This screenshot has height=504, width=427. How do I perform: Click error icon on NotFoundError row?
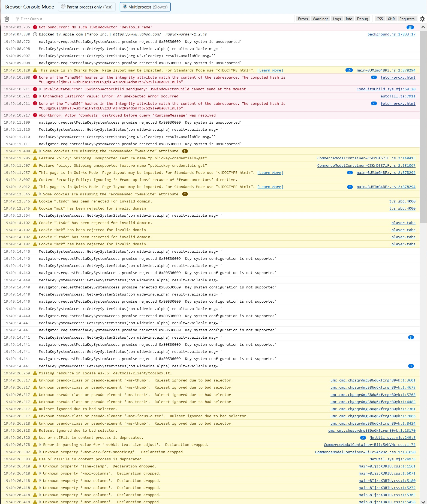pos(35,27)
